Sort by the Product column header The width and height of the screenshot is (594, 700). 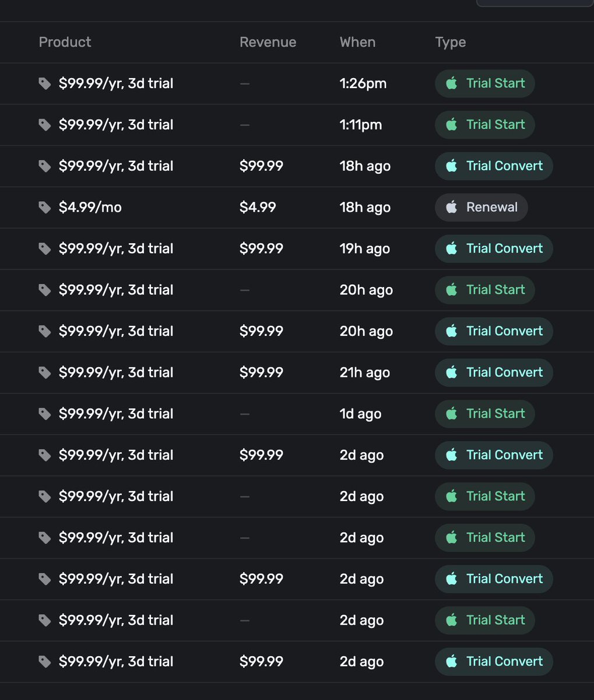pyautogui.click(x=65, y=42)
